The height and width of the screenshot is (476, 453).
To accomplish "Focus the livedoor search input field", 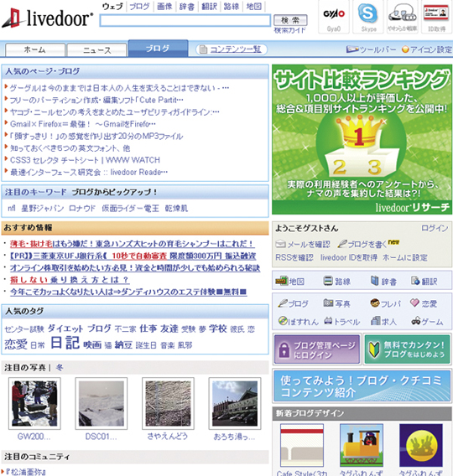I will [185, 20].
